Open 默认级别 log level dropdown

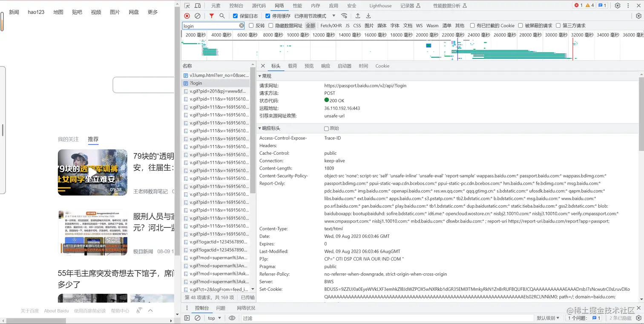(x=549, y=318)
